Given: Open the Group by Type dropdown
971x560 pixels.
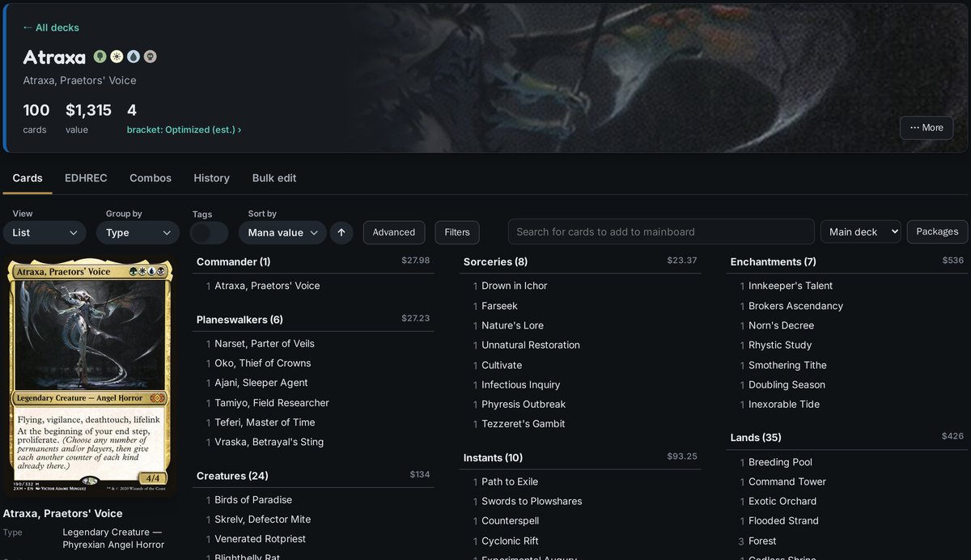Looking at the screenshot, I should (138, 233).
